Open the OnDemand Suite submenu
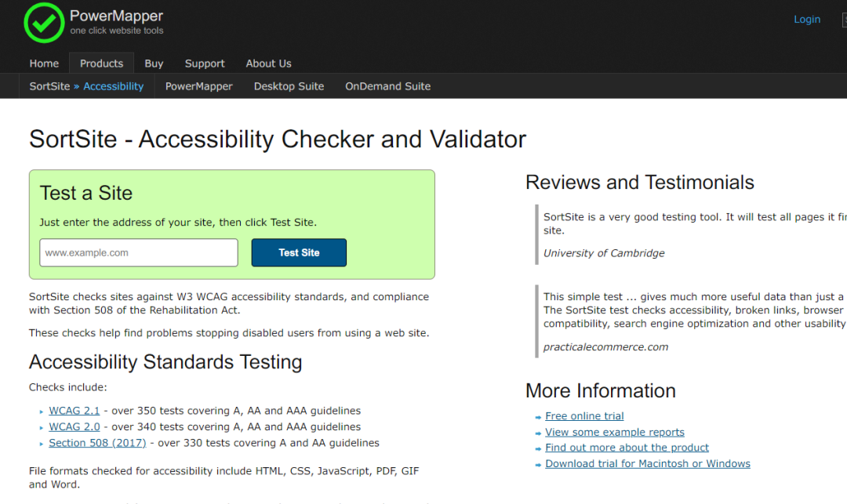847x504 pixels. click(388, 86)
